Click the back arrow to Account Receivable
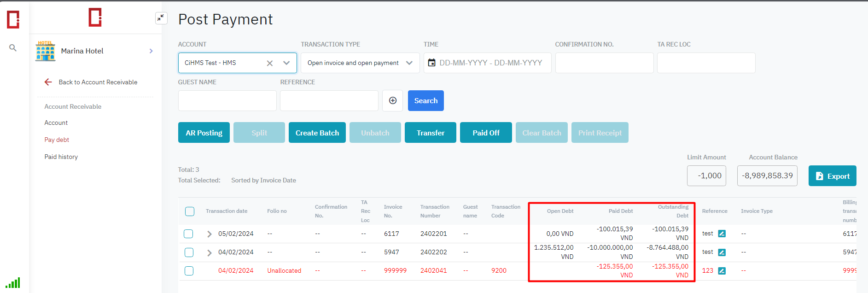Image resolution: width=868 pixels, height=293 pixels. click(48, 82)
